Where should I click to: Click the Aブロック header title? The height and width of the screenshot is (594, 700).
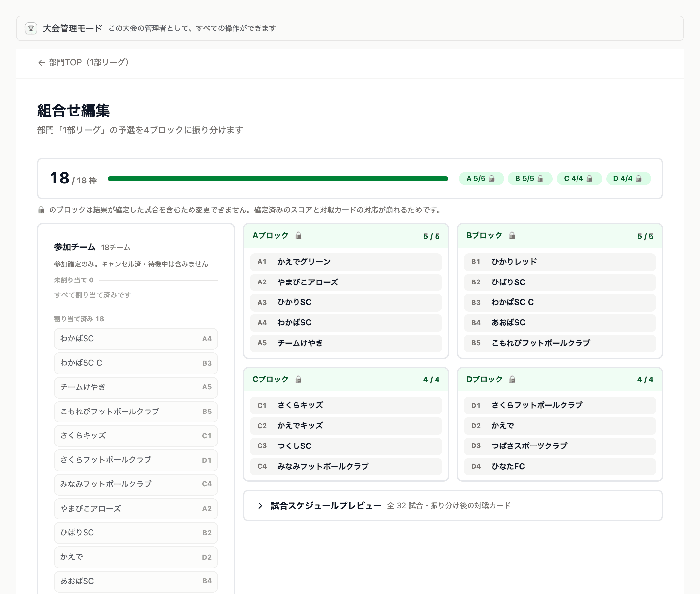pos(270,235)
